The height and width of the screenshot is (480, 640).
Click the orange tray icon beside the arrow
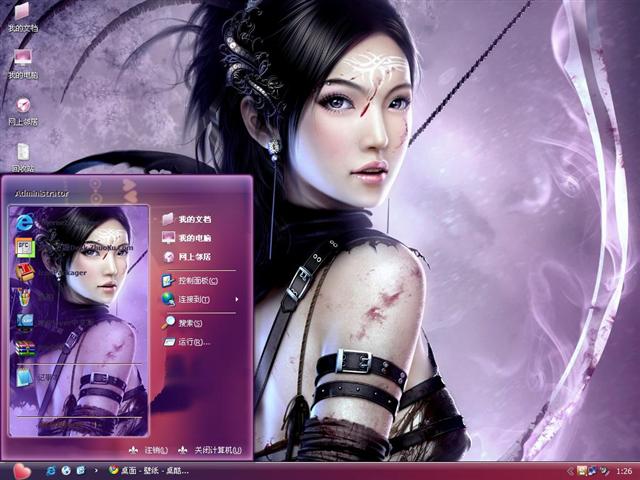click(x=581, y=471)
